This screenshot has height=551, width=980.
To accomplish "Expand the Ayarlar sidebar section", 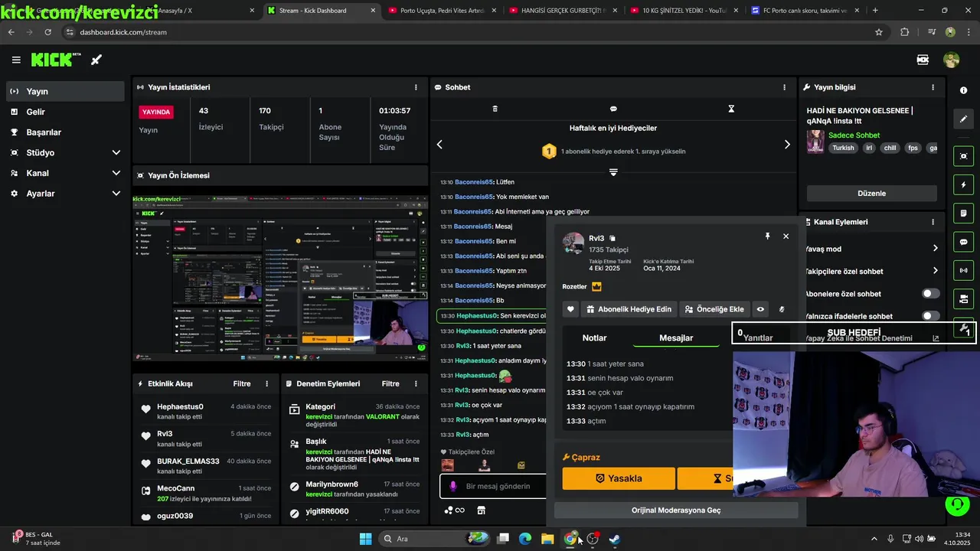I will tap(116, 194).
